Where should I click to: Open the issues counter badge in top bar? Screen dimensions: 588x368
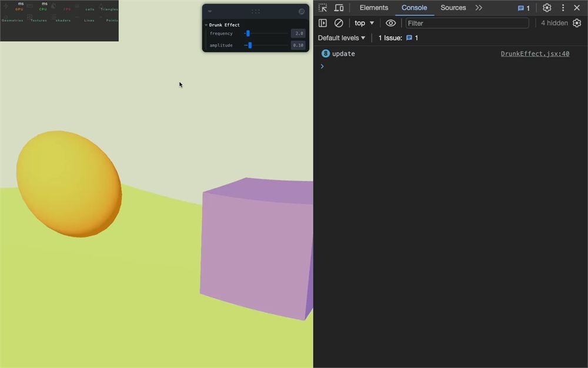coord(523,8)
